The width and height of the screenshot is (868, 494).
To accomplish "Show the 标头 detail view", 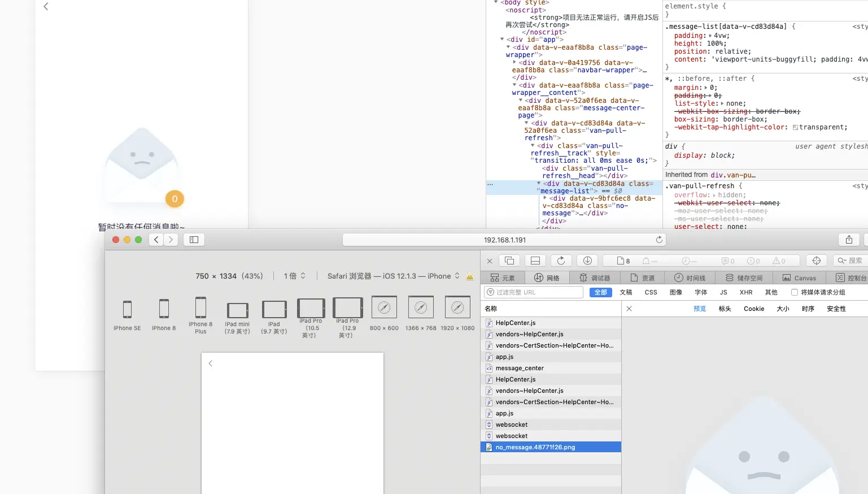I will (x=725, y=309).
